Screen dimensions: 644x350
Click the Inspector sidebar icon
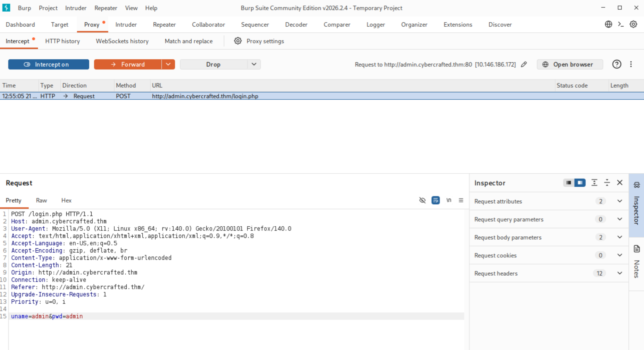[637, 185]
